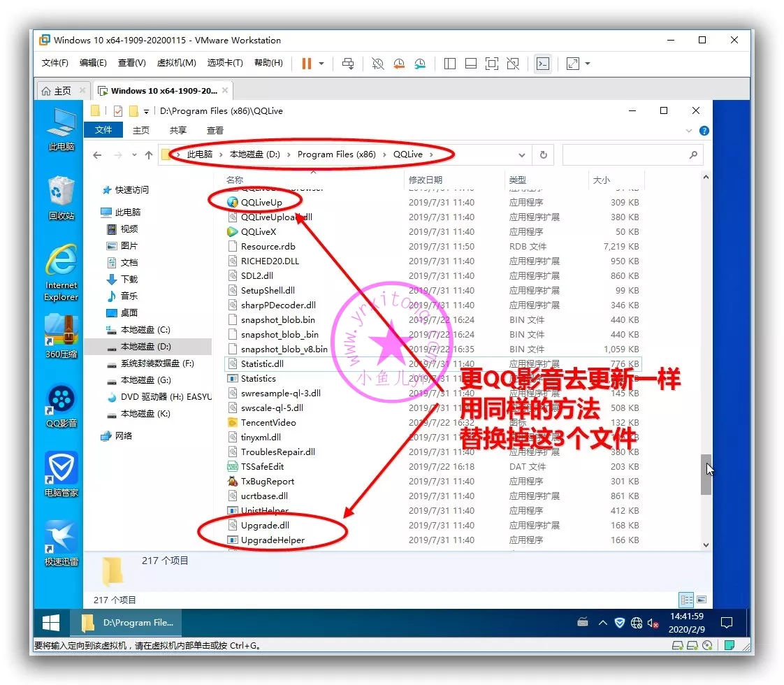Viewport: 784px width, 685px height.
Task: Open the 360压缩 desktop icon
Action: pyautogui.click(x=61, y=336)
